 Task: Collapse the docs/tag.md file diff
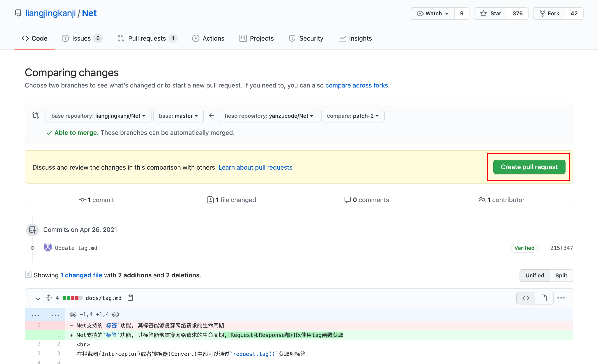pos(38,298)
